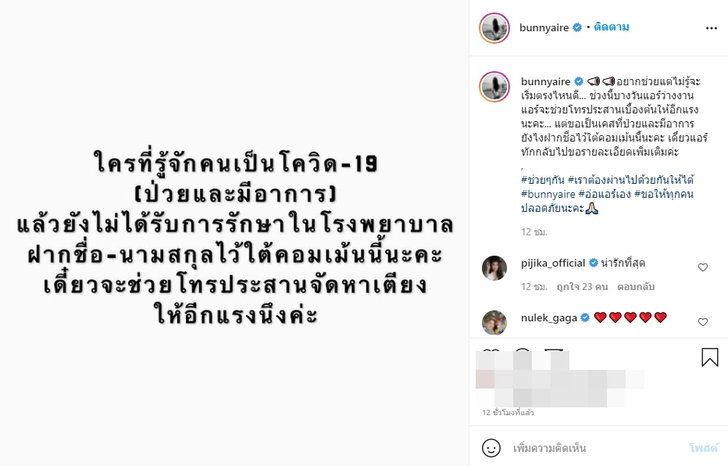Click pijika_official username link
Image resolution: width=728 pixels, height=466 pixels.
pyautogui.click(x=553, y=263)
